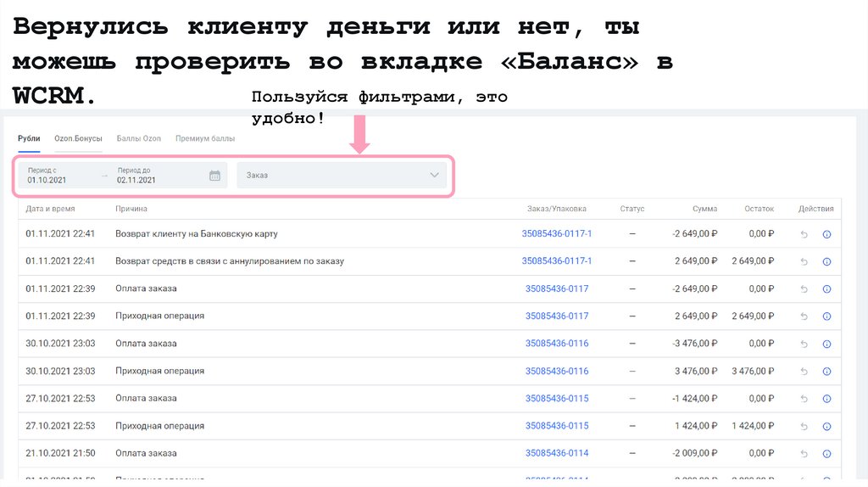868x487 pixels.
Task: Click date '21.10.2021 21:50'
Action: point(60,453)
